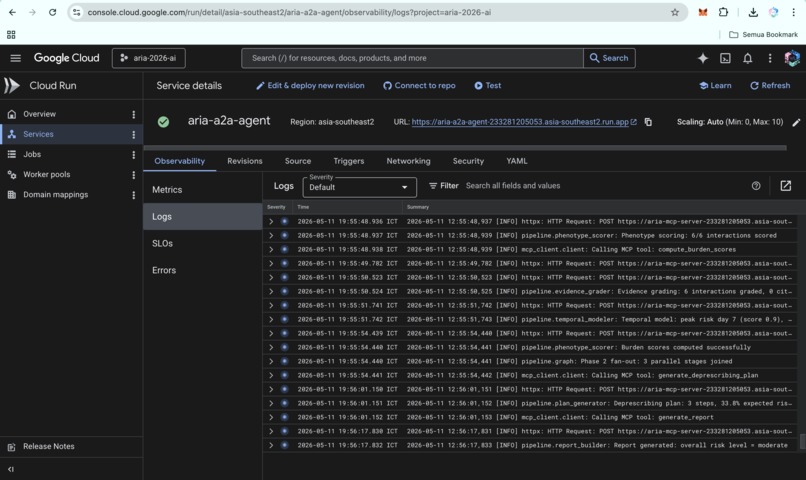The image size is (806, 480).
Task: Click the Learn button
Action: tap(715, 86)
